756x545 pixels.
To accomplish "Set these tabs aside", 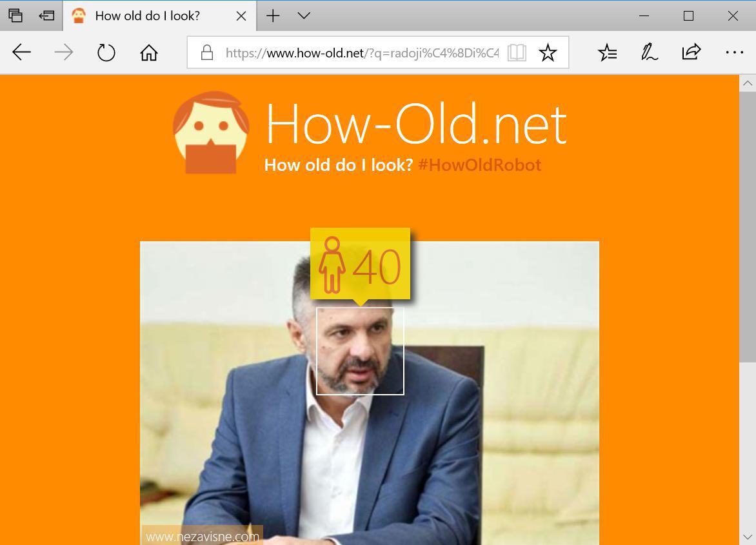I will pos(47,15).
